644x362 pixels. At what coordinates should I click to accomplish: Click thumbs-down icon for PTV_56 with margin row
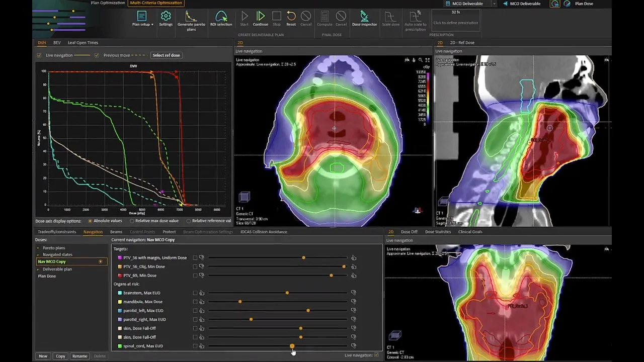[x=202, y=258]
